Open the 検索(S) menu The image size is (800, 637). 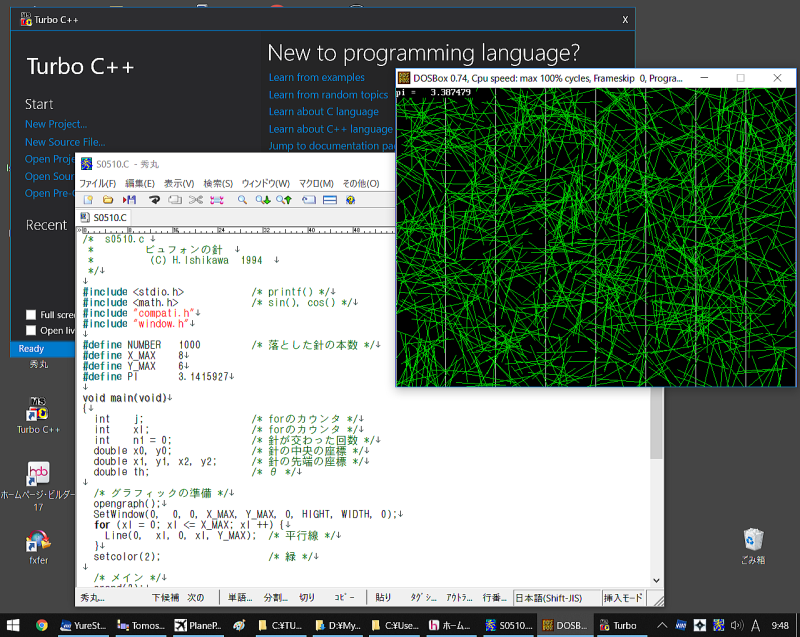(218, 184)
